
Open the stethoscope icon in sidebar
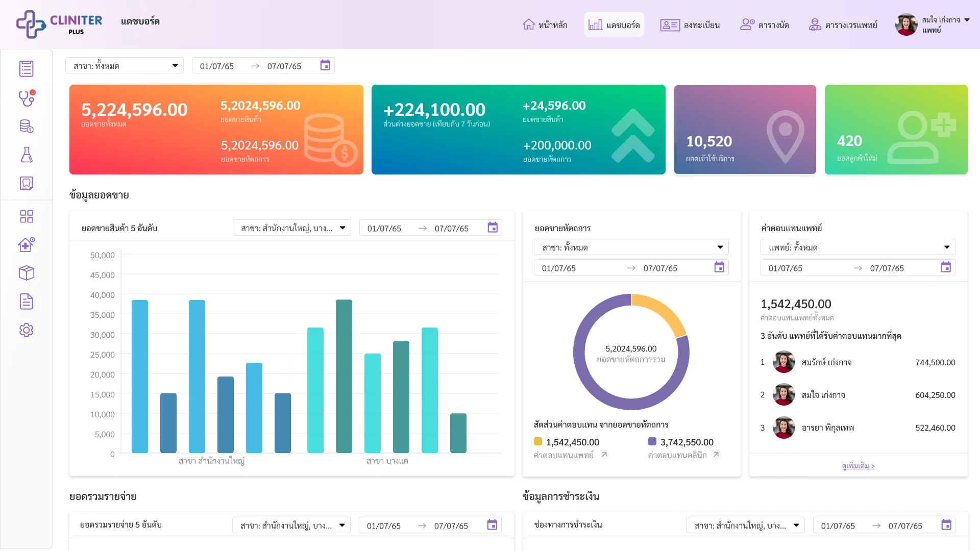click(27, 98)
